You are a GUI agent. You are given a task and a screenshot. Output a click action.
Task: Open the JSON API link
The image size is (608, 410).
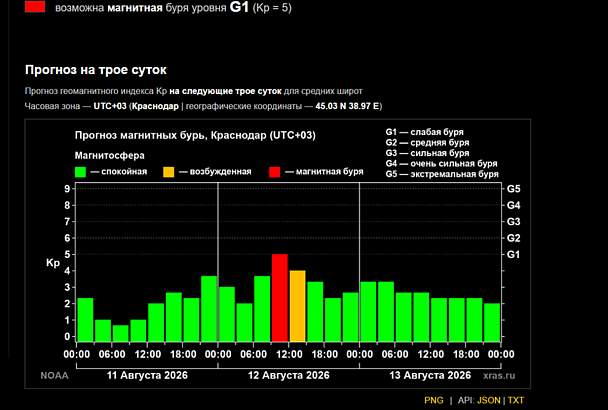(x=489, y=400)
